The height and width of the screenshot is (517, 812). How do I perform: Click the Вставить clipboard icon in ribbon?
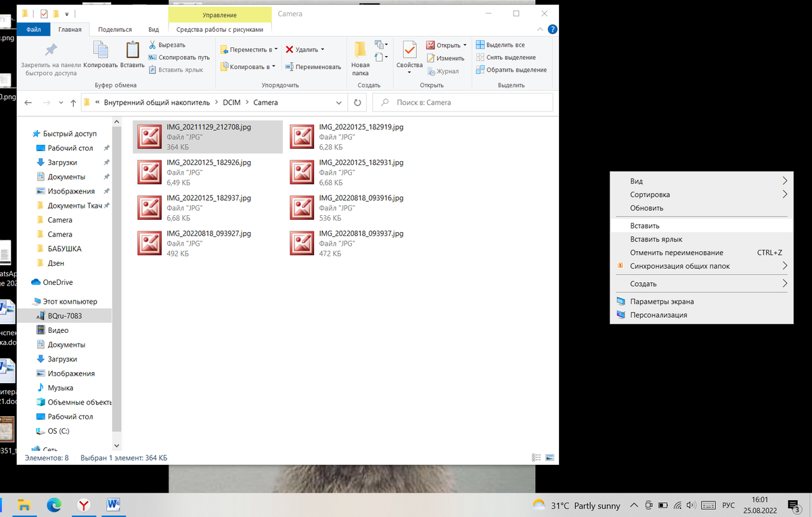click(133, 55)
